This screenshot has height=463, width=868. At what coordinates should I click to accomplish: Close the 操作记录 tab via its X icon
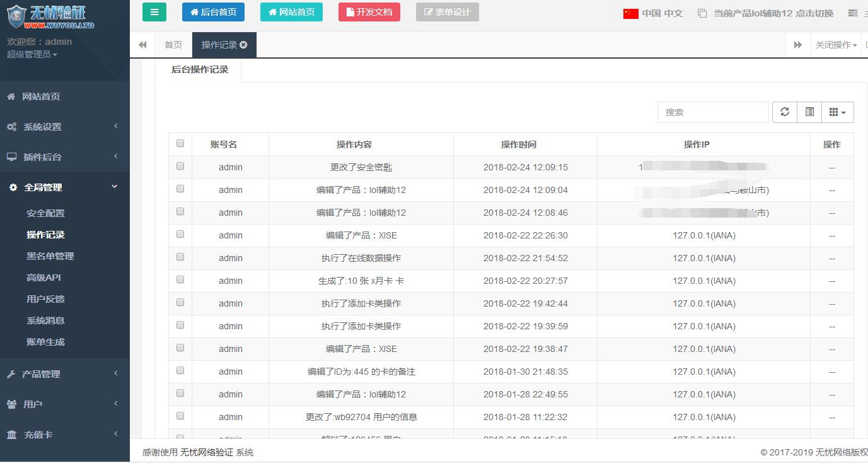244,45
